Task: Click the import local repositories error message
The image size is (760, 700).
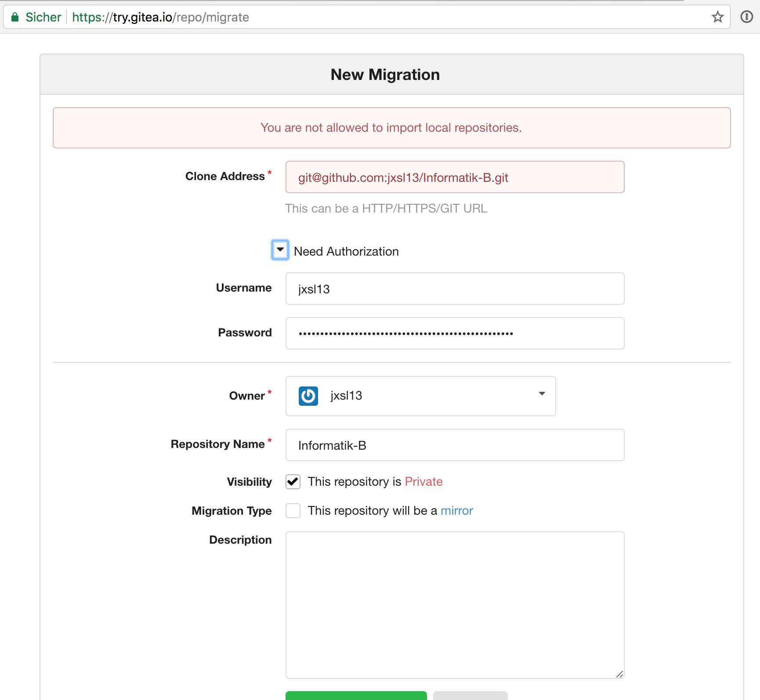Action: 391,128
